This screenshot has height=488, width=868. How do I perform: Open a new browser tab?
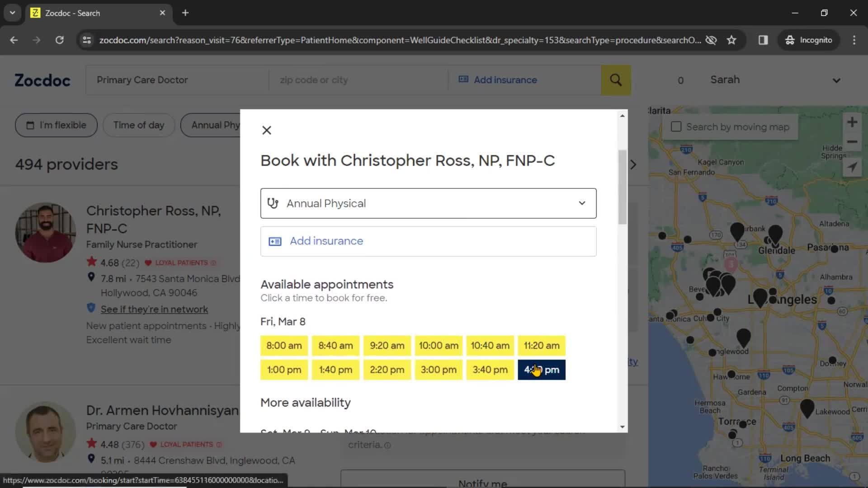coord(185,13)
